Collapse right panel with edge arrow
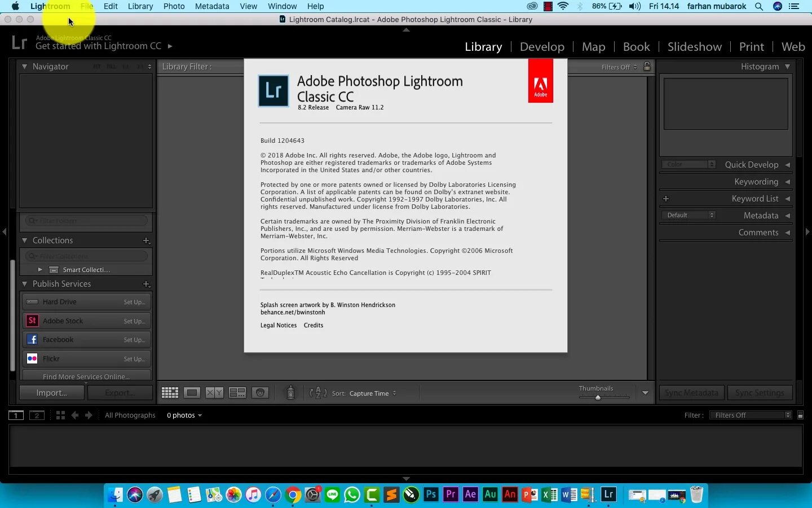This screenshot has width=812, height=508. 807,231
